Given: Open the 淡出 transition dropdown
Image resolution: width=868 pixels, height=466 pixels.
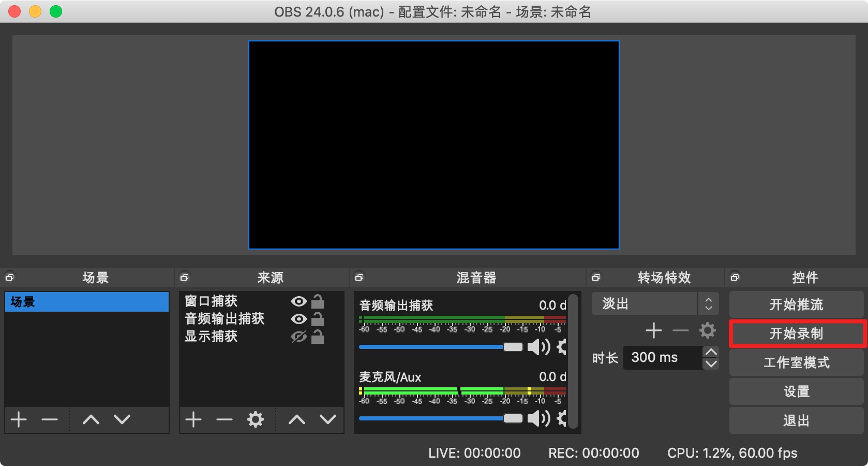Looking at the screenshot, I should (655, 304).
